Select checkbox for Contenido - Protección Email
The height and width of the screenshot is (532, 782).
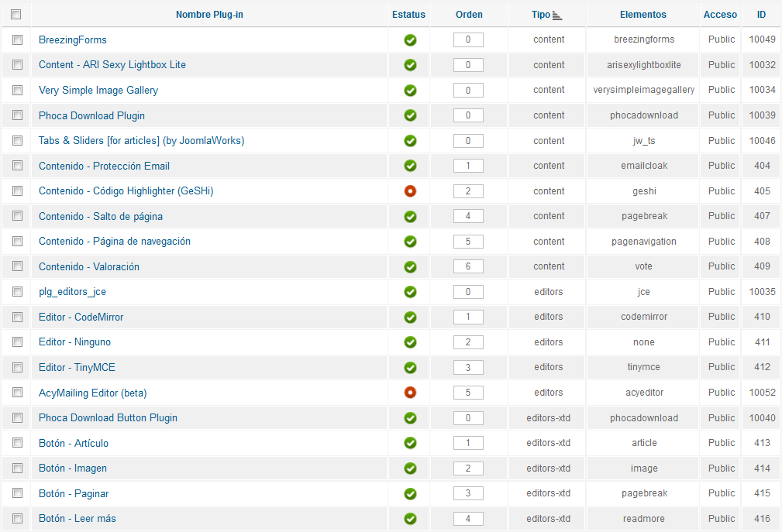18,166
